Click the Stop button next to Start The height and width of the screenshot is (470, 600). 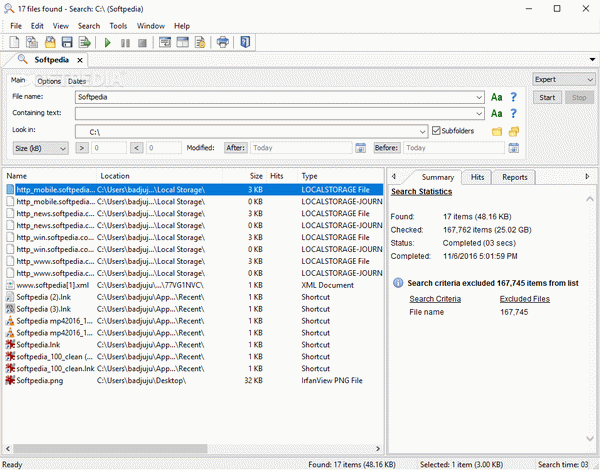click(579, 98)
